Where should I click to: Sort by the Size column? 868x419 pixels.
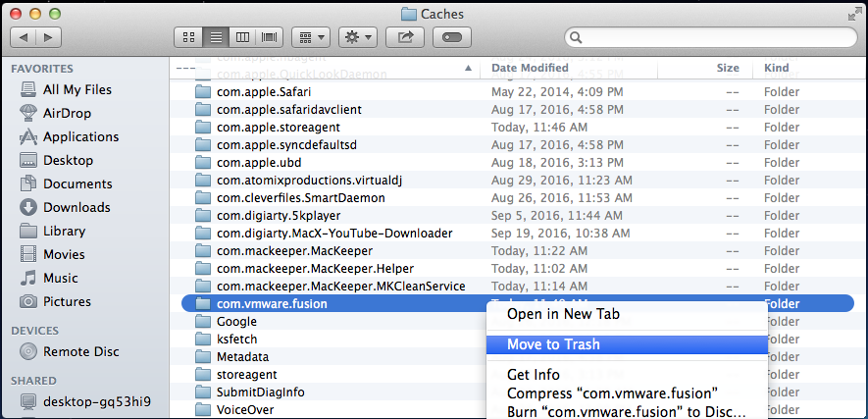728,68
